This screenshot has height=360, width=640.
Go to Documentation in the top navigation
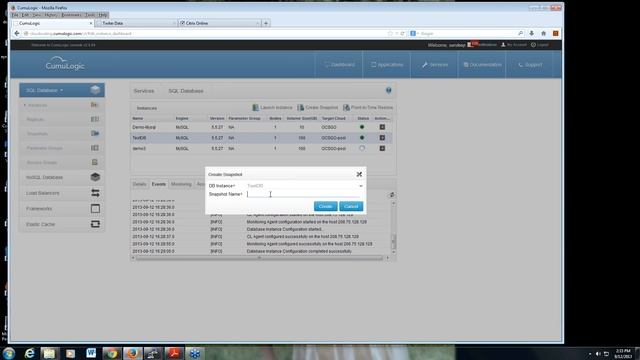point(482,64)
